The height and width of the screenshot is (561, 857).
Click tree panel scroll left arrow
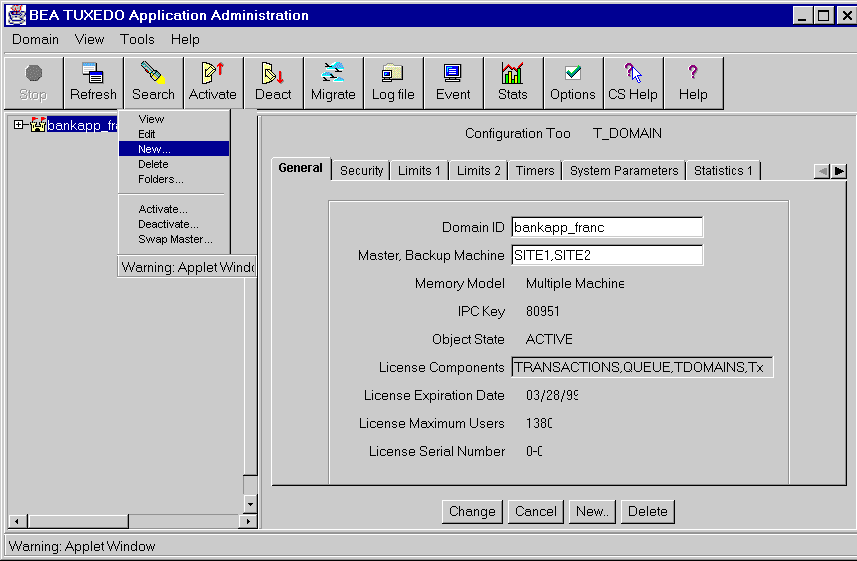[17, 521]
